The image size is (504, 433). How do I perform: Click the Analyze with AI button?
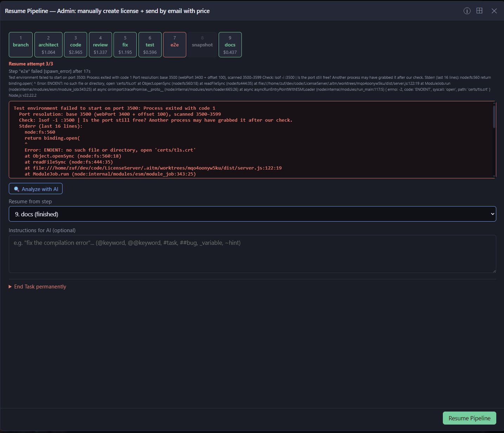pos(35,189)
